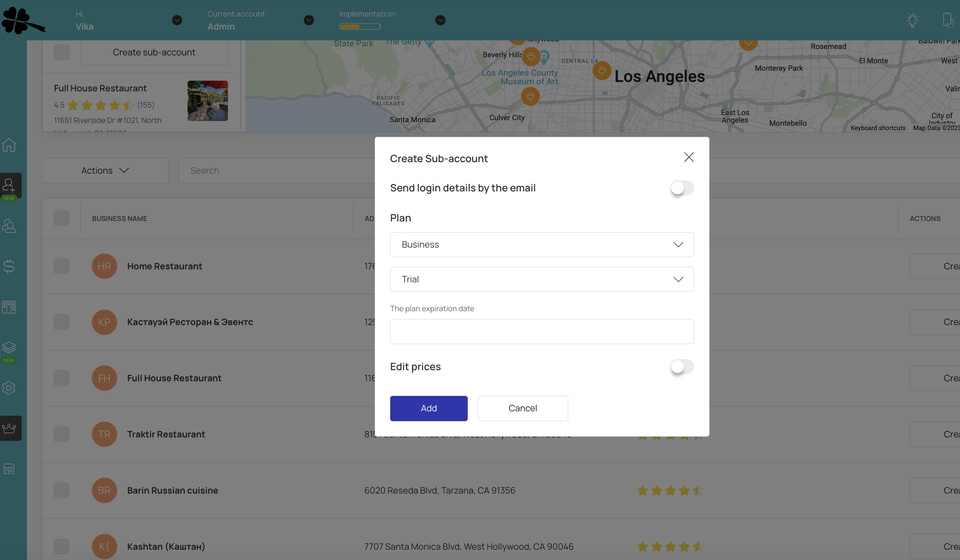Image resolution: width=960 pixels, height=560 pixels.
Task: Toggle the Edit prices switch
Action: click(x=681, y=367)
